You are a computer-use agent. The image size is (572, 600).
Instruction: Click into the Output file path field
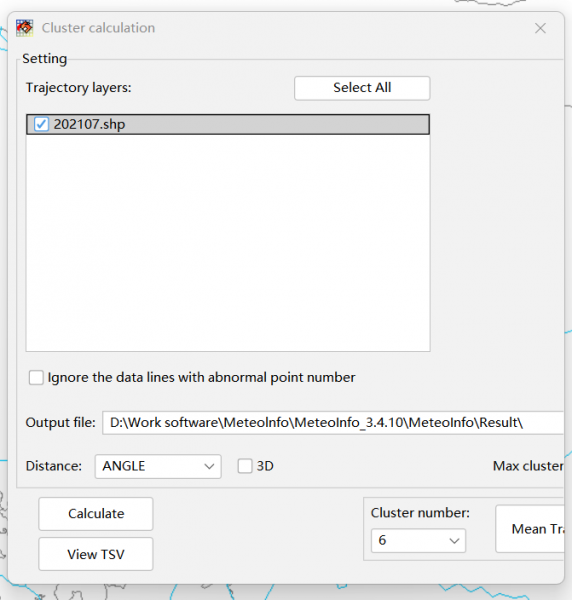(x=333, y=423)
